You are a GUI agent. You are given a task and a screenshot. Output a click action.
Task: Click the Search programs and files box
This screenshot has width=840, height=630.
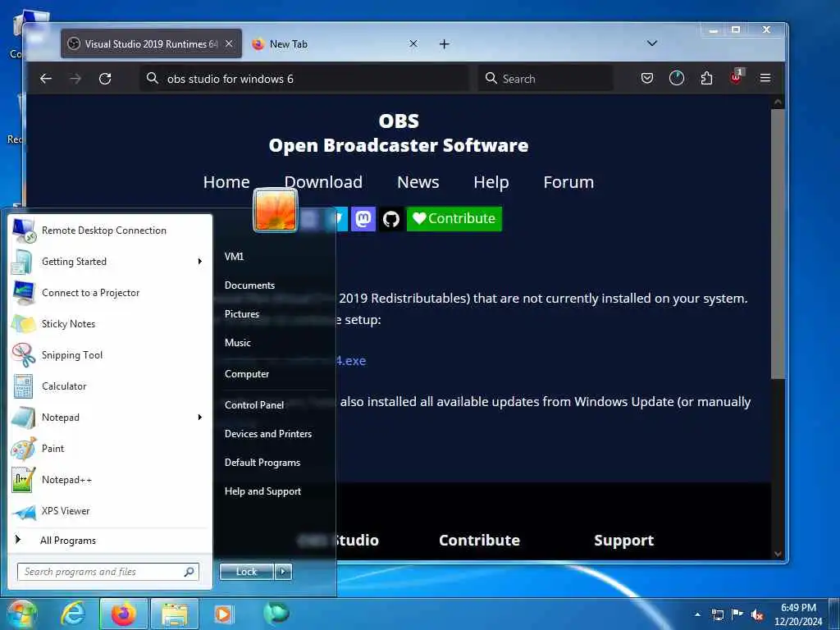108,572
